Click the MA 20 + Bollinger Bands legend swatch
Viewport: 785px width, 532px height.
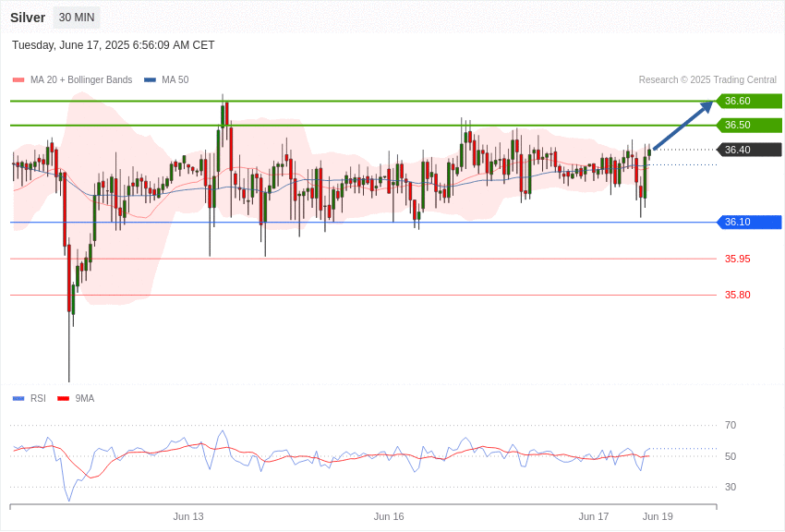(18, 80)
